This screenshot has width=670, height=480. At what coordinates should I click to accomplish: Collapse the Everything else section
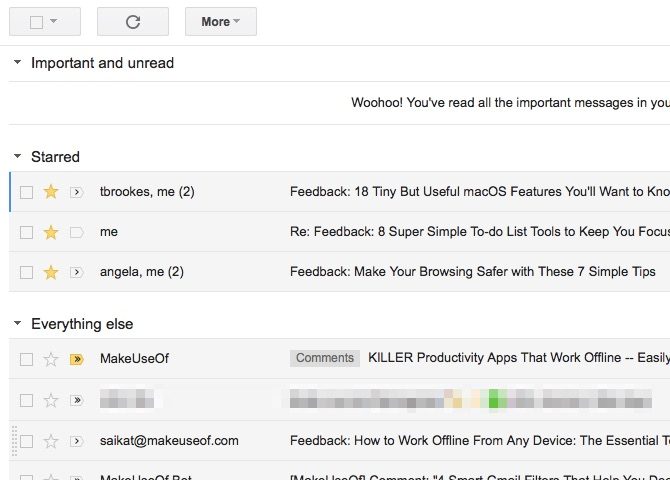tap(18, 324)
